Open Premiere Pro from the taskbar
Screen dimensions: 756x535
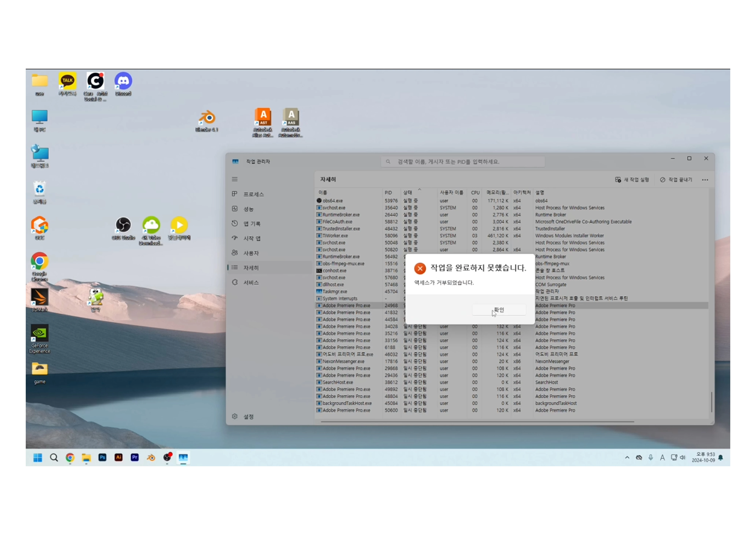click(135, 457)
